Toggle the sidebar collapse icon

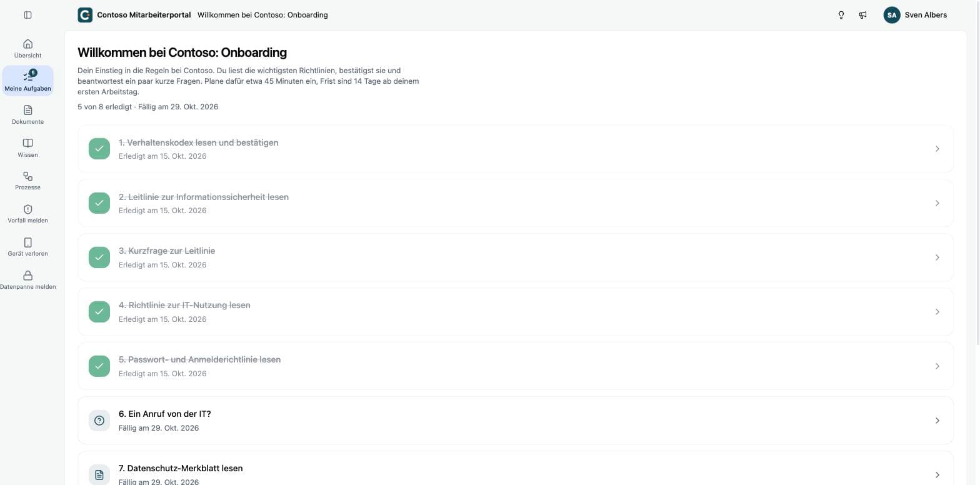[x=27, y=15]
